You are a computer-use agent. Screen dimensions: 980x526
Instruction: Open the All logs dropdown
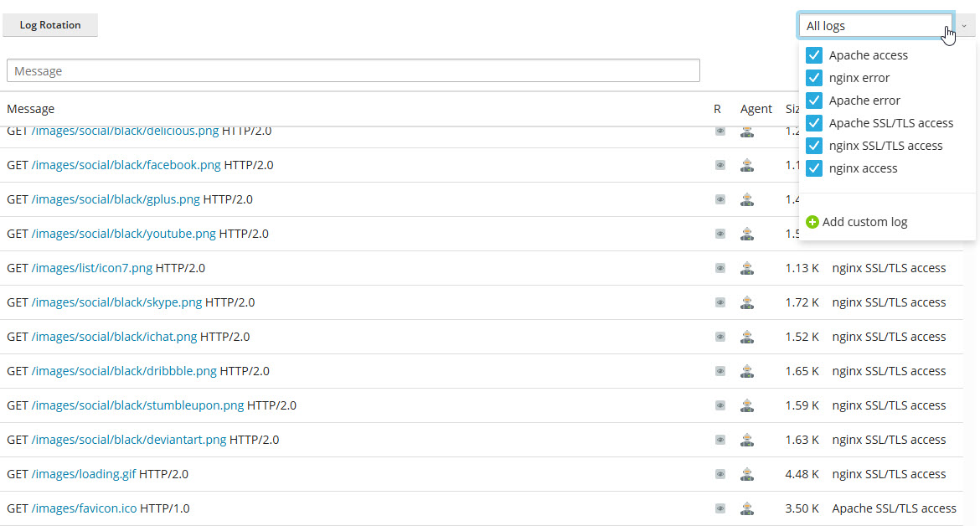click(875, 26)
